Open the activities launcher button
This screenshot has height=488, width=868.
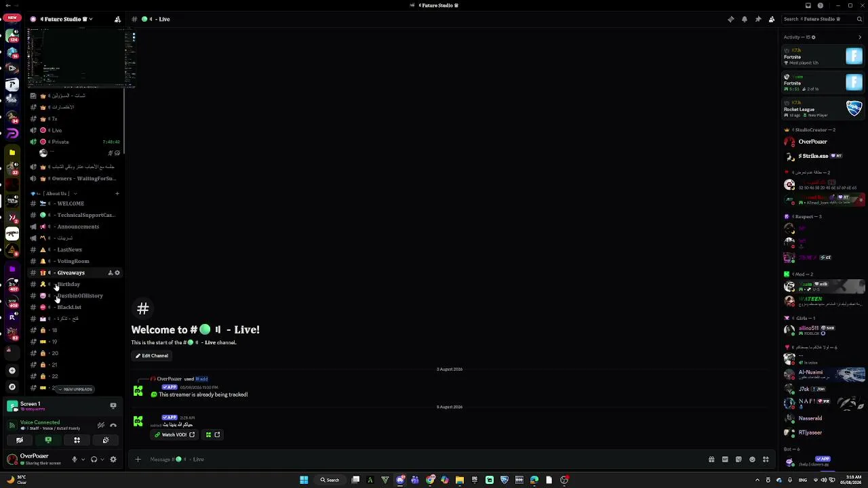coord(77,441)
